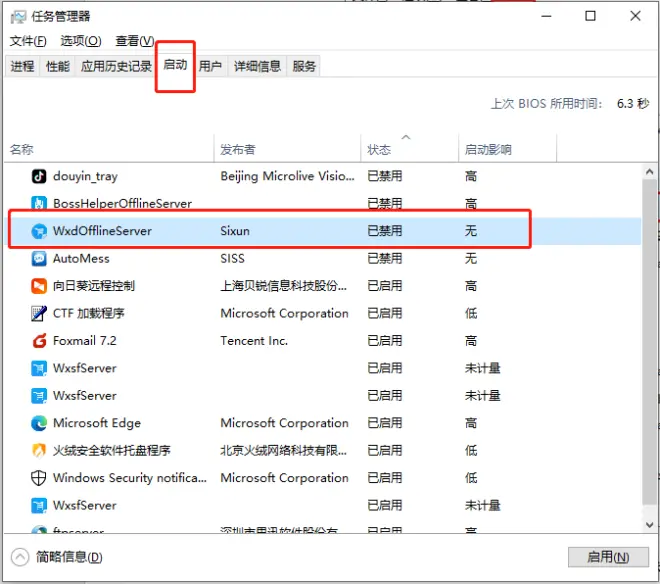Click the 6.3 秒 BIOS time value

[x=633, y=104]
